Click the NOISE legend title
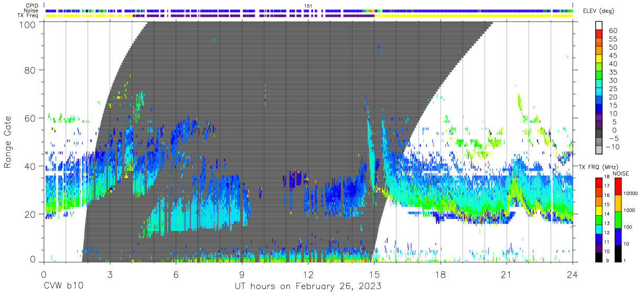Screen dimensions: 644x297 pos(621,173)
